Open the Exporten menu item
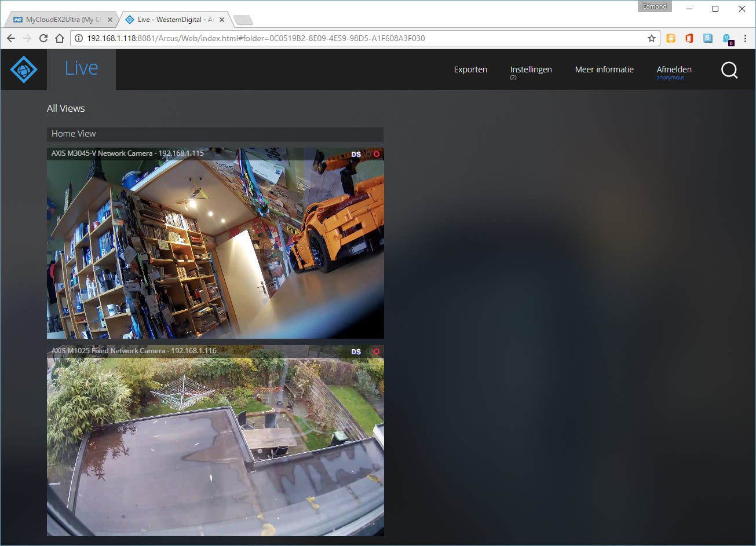This screenshot has width=756, height=546. tap(470, 69)
